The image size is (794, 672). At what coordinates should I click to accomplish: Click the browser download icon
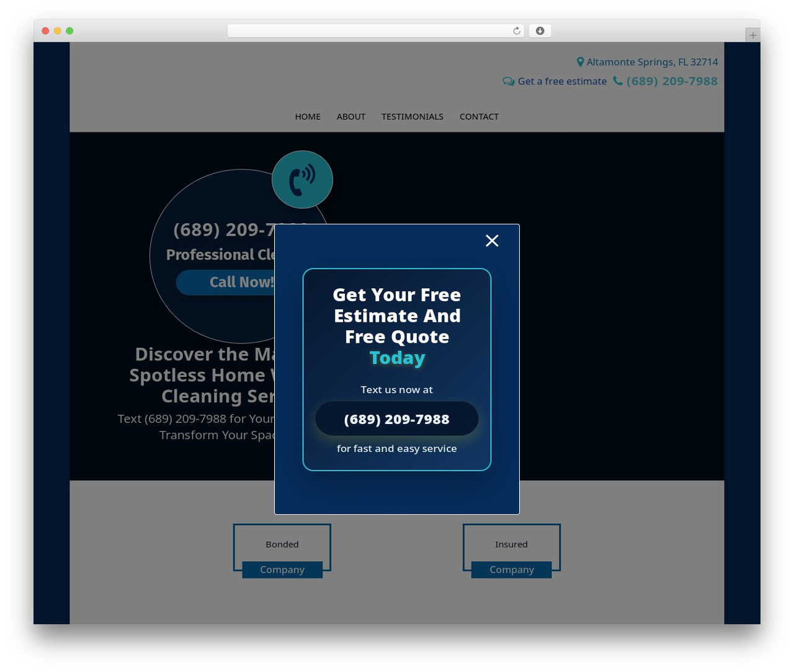coord(540,31)
